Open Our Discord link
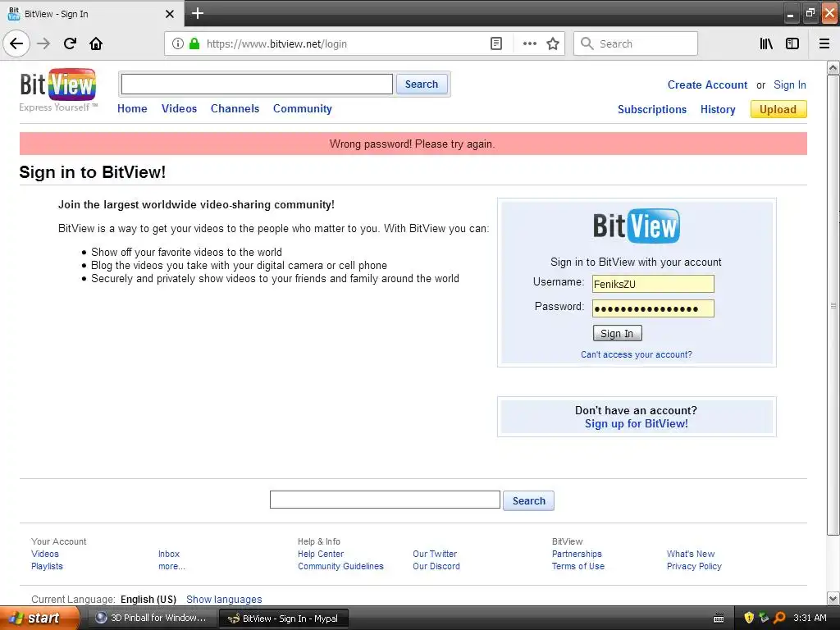Screen dimensions: 840x630 coord(436,566)
